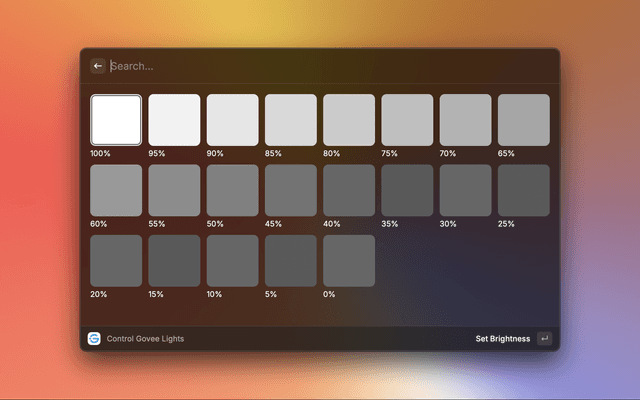Set brightness to 75% tile

coord(407,120)
